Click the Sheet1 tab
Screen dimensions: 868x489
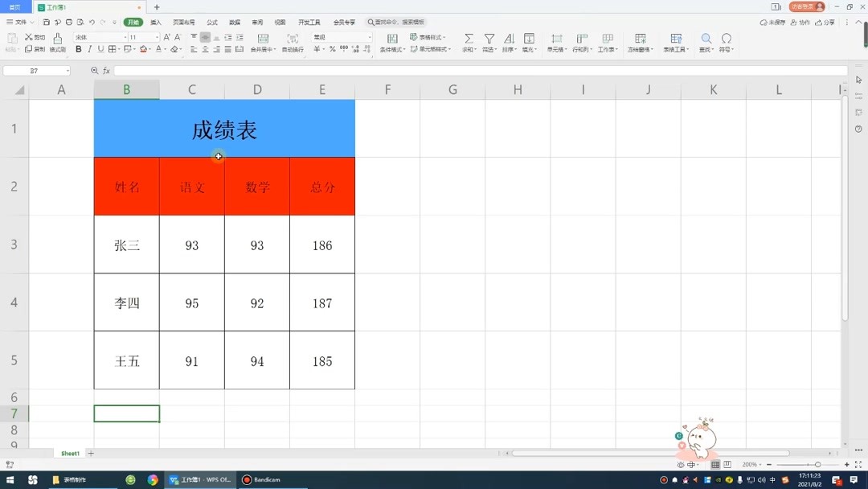pyautogui.click(x=69, y=453)
